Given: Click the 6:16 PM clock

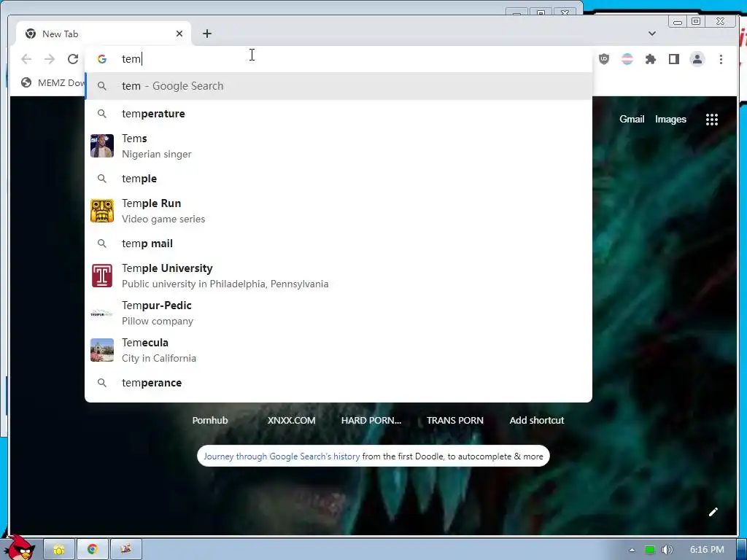Looking at the screenshot, I should 707,550.
